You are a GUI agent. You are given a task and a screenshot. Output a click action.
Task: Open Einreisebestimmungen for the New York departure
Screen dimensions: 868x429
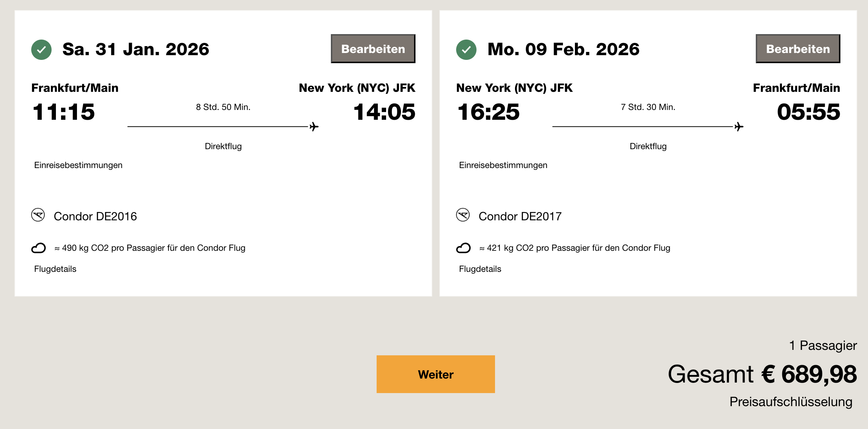(x=503, y=165)
